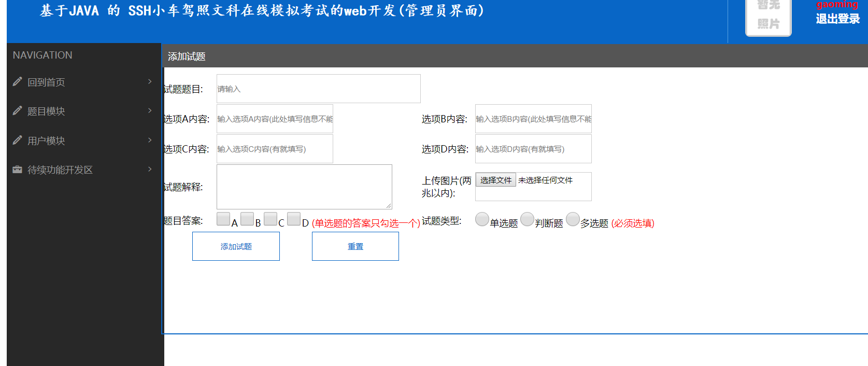The image size is (868, 366).
Task: Click inside the 试题解释 textarea
Action: (x=304, y=187)
